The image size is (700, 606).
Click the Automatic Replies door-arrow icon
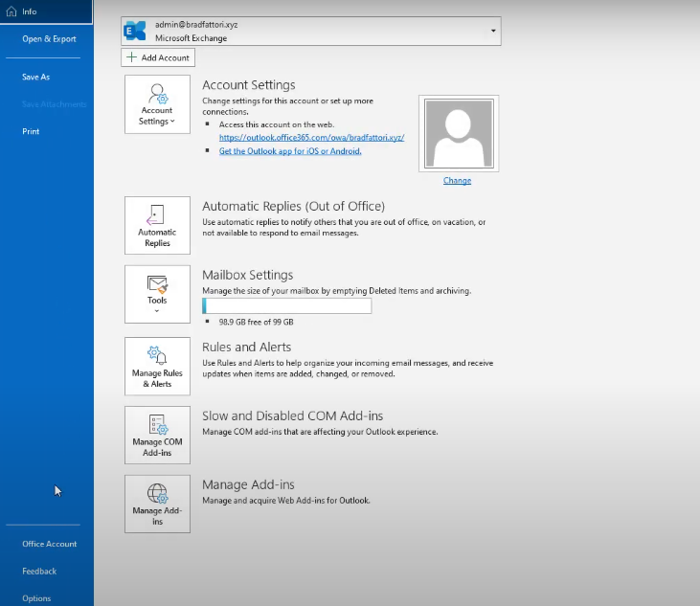(155, 215)
